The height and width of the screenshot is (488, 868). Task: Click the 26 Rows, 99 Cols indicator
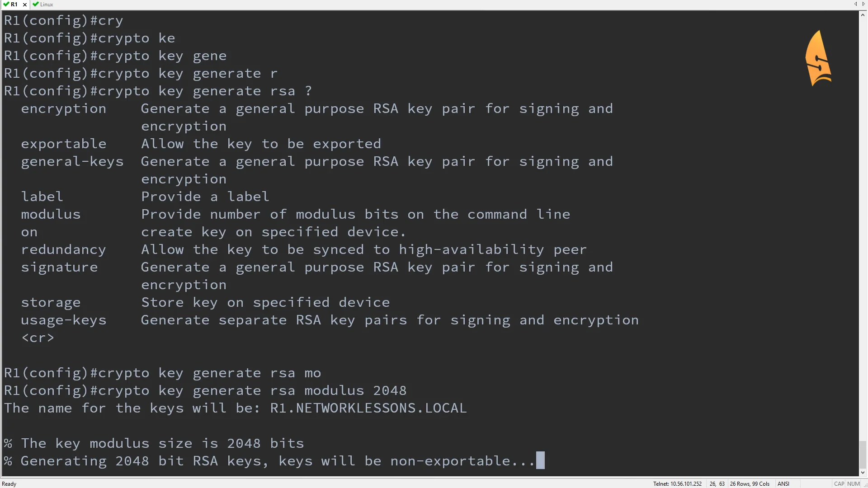(750, 483)
